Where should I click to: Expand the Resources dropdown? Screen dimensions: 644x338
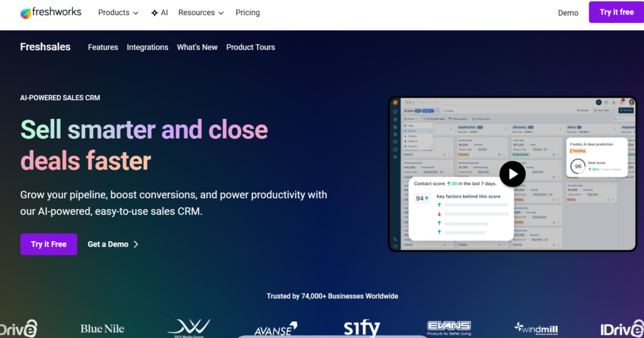click(201, 13)
